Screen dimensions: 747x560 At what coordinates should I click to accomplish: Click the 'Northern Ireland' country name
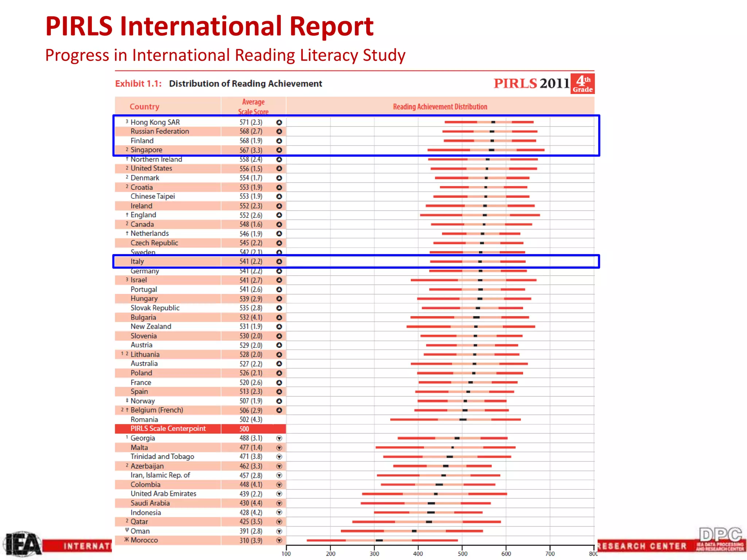156,159
